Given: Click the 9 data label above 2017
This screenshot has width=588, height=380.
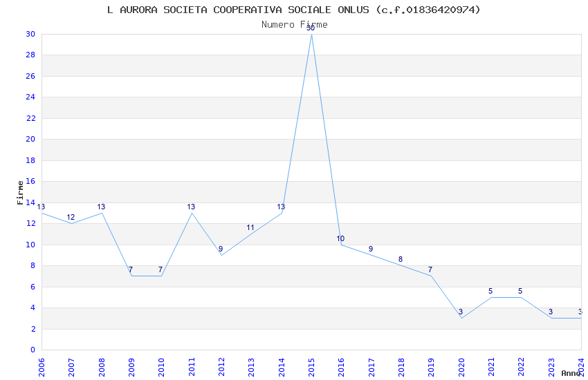Looking at the screenshot, I should click(371, 249).
